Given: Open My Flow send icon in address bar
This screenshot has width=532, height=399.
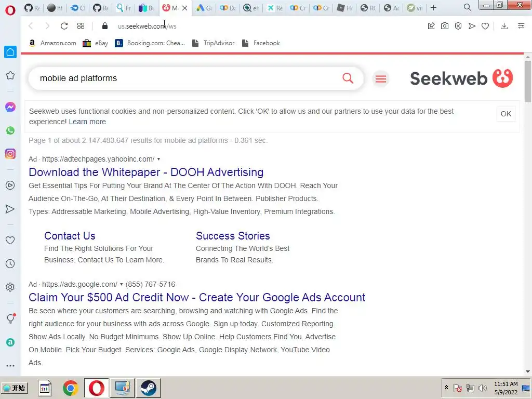Looking at the screenshot, I should [472, 26].
